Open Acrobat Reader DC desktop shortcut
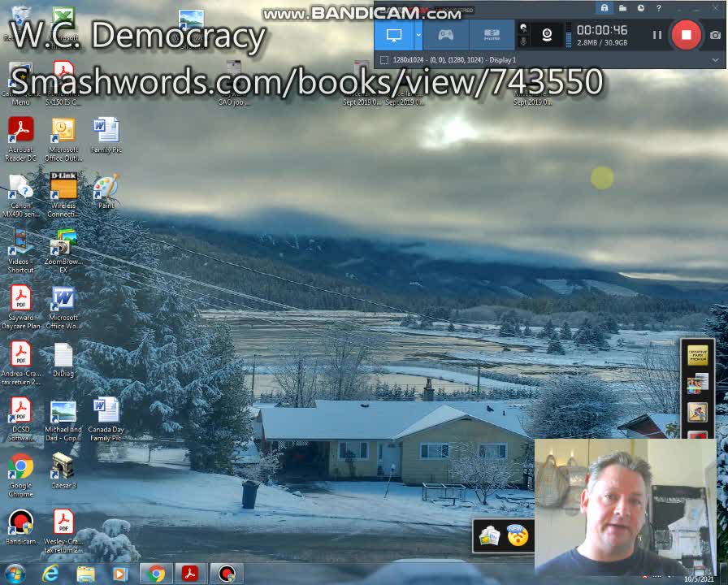This screenshot has height=585, width=728. coord(20,139)
